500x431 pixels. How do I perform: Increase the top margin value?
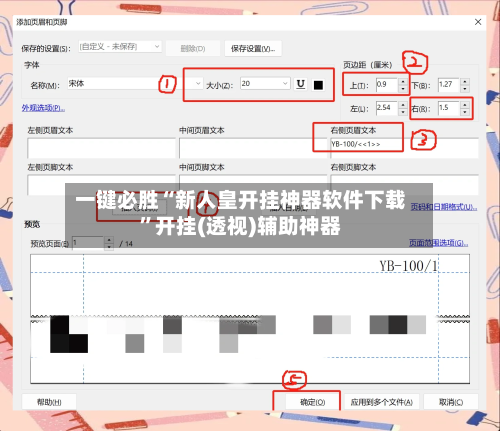pyautogui.click(x=403, y=82)
